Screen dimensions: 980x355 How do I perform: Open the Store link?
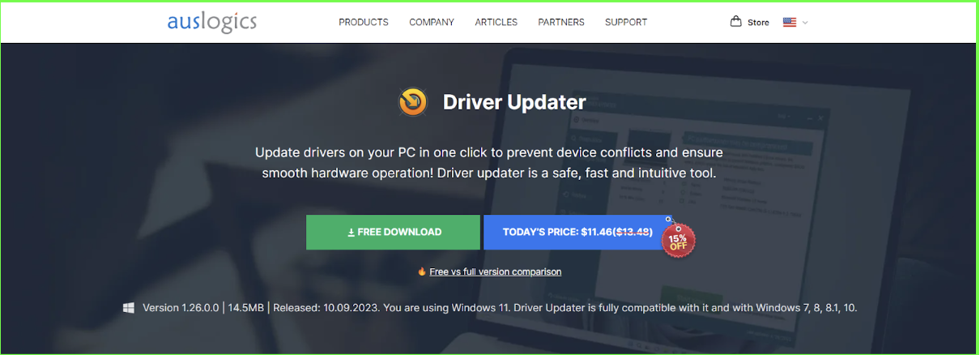tap(758, 23)
